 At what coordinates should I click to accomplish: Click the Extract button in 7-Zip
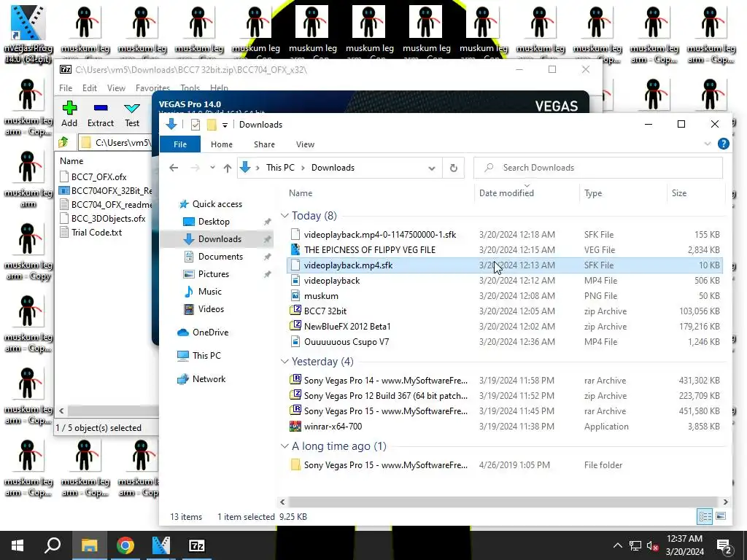[101, 114]
